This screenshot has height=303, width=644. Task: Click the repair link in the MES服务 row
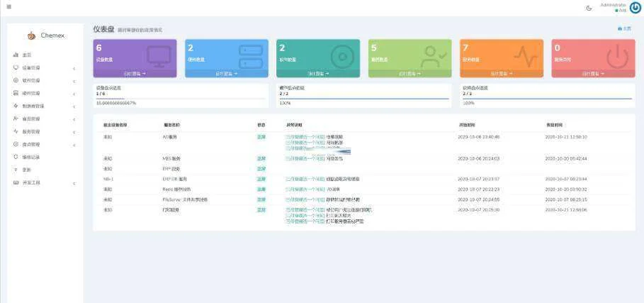[x=305, y=158]
